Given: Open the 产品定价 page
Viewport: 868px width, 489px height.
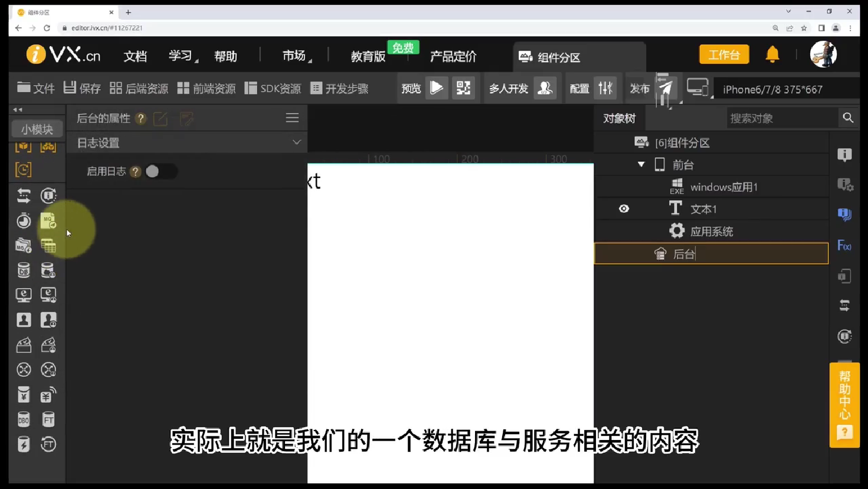Looking at the screenshot, I should 453,56.
